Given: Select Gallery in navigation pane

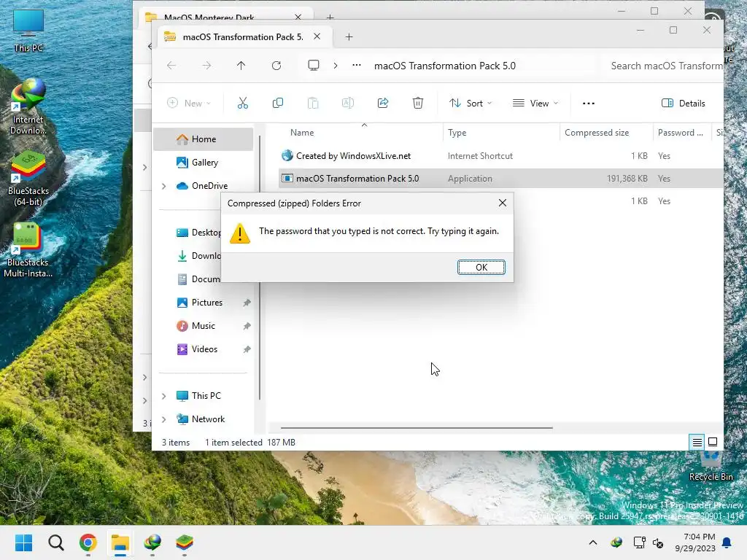Looking at the screenshot, I should click(x=204, y=163).
